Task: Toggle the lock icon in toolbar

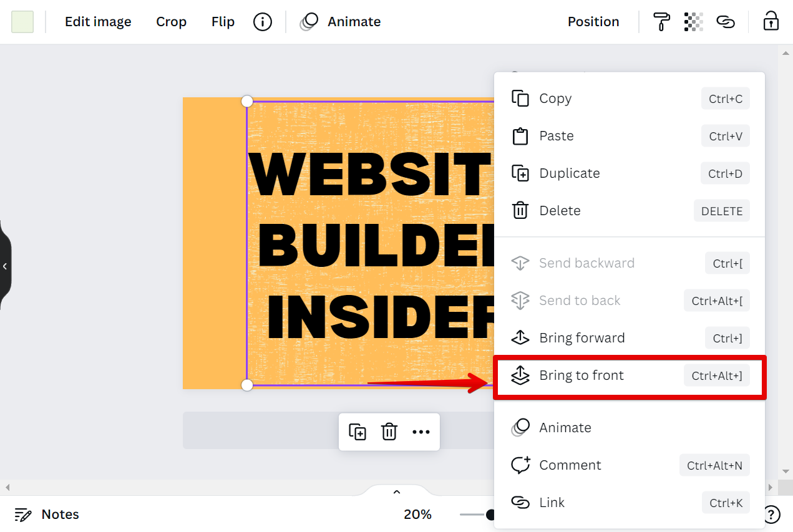Action: coord(771,22)
